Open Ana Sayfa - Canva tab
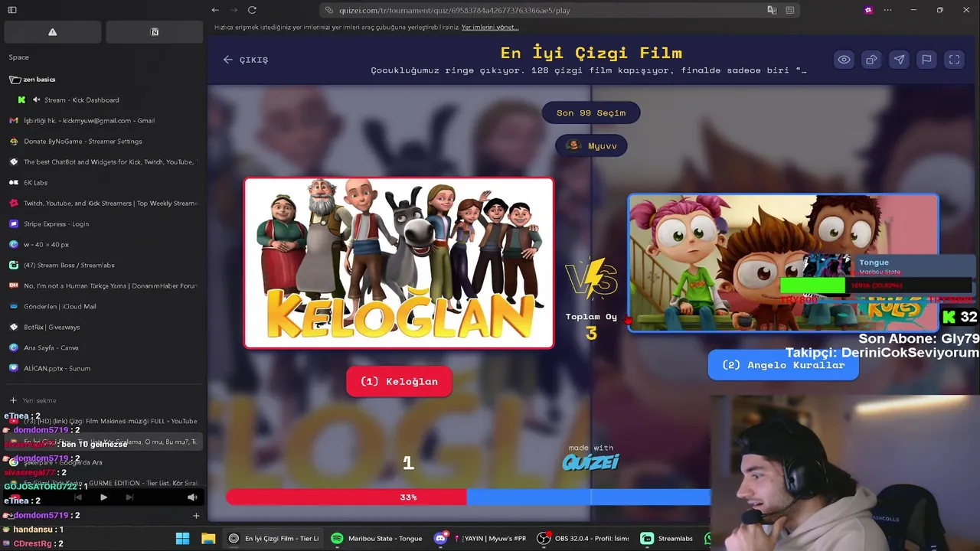The height and width of the screenshot is (551, 980). pos(103,348)
